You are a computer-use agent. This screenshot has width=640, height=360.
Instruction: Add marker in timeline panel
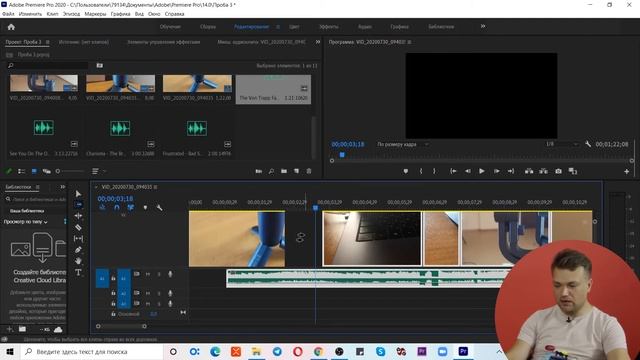tap(145, 208)
